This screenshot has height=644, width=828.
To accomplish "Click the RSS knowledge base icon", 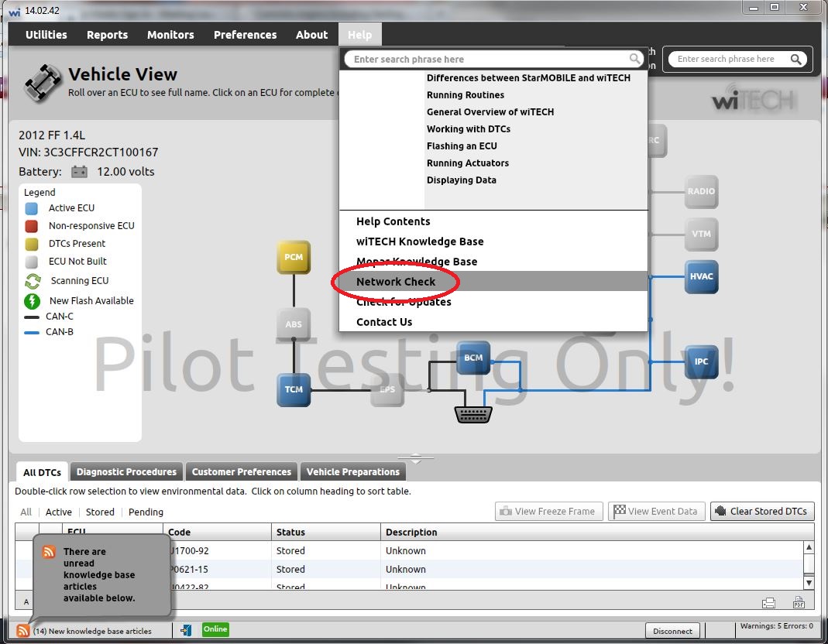I will coord(23,630).
